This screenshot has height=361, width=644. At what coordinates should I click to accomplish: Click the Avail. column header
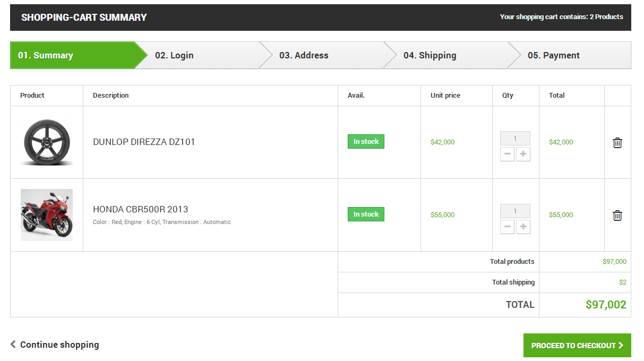click(x=356, y=96)
